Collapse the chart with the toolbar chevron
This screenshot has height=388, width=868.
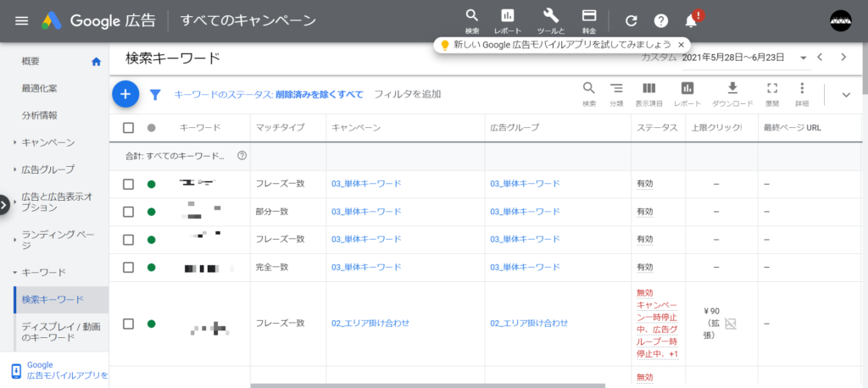click(846, 95)
